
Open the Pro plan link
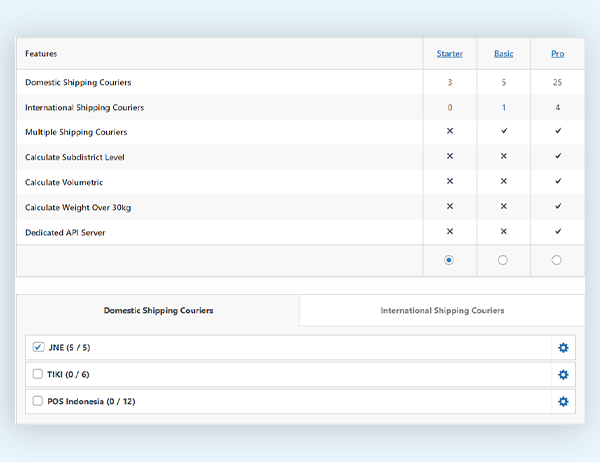coord(557,54)
